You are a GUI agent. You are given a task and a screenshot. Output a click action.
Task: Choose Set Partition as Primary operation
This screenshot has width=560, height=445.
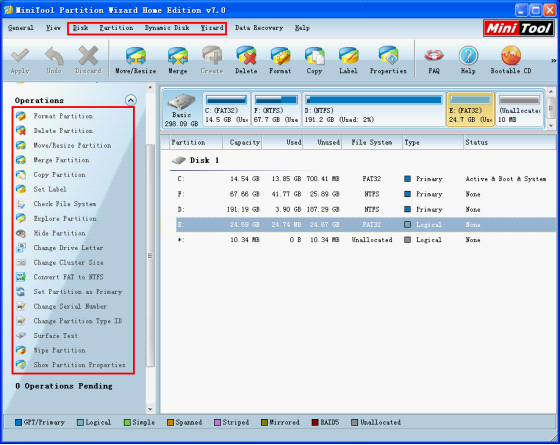point(78,292)
